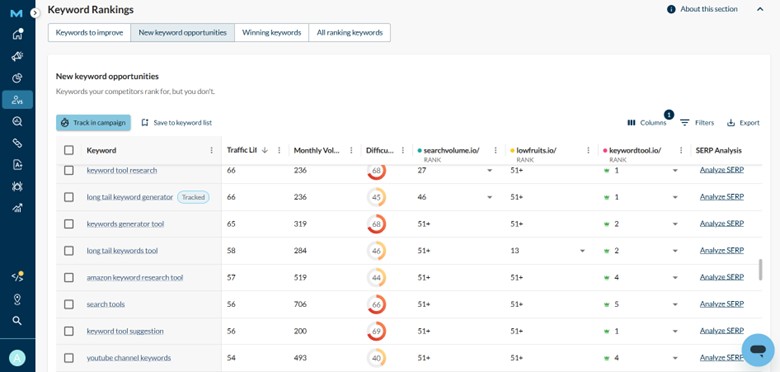This screenshot has height=372, width=780.
Task: Check the box for 'keyword tool research'
Action: coord(69,170)
